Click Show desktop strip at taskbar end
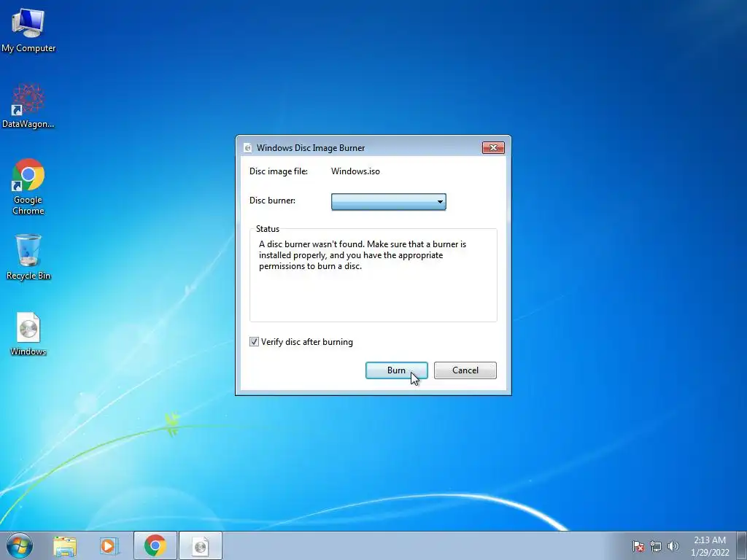Screen dimensions: 747x560 (742, 545)
